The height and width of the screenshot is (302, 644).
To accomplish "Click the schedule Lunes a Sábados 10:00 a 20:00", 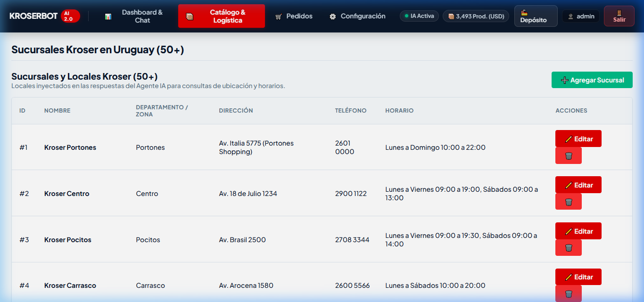I will 435,286.
